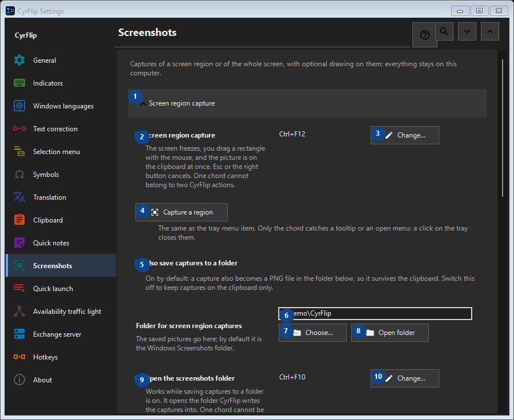Switch to the Translation section
This screenshot has width=514, height=420.
[61, 197]
